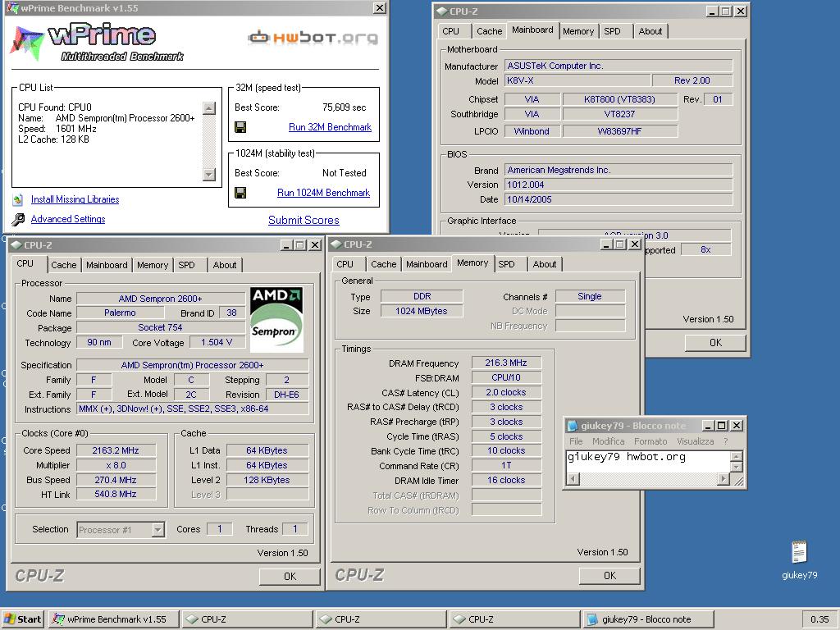
Task: Open Cache tab in Mainboard window
Action: [490, 32]
